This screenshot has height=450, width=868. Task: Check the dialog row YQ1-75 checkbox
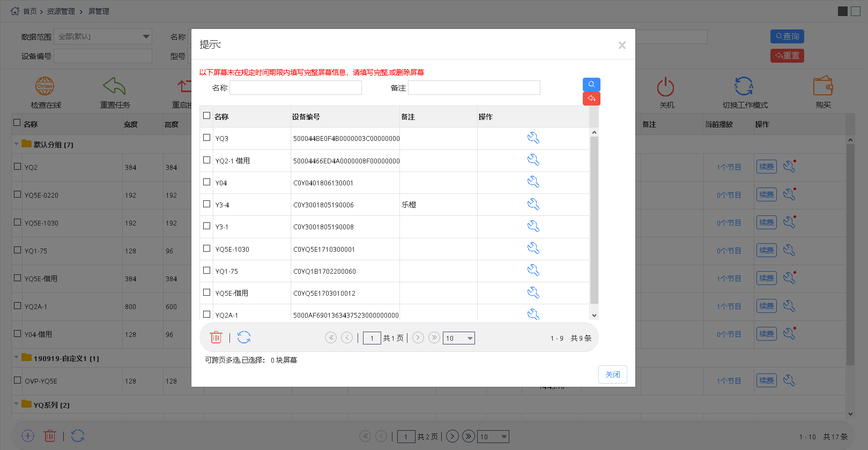[x=206, y=271]
